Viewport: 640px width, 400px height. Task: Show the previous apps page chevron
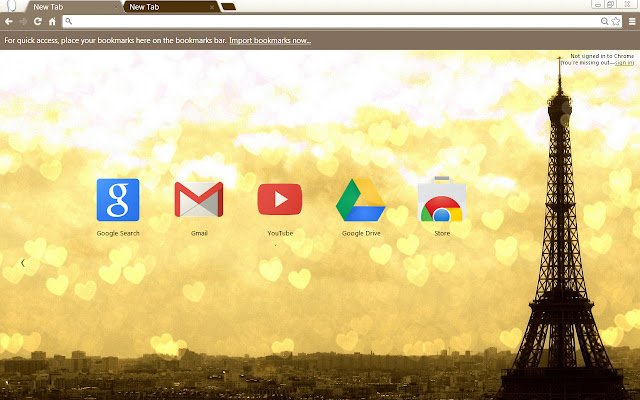(23, 263)
